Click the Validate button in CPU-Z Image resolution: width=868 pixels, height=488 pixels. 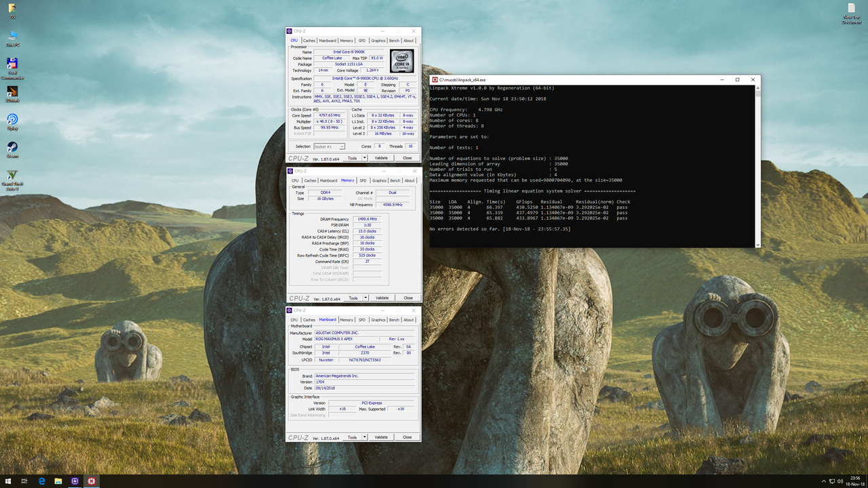click(381, 157)
